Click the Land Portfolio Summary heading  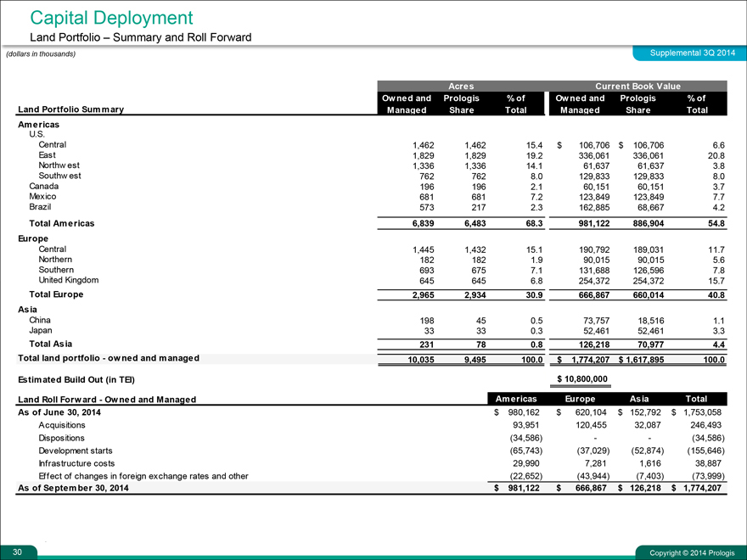pyautogui.click(x=71, y=109)
